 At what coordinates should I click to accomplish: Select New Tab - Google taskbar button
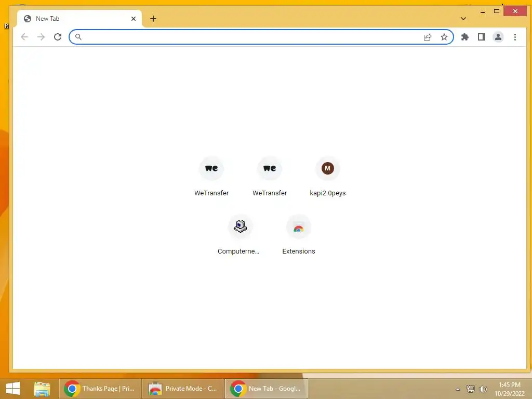point(267,389)
